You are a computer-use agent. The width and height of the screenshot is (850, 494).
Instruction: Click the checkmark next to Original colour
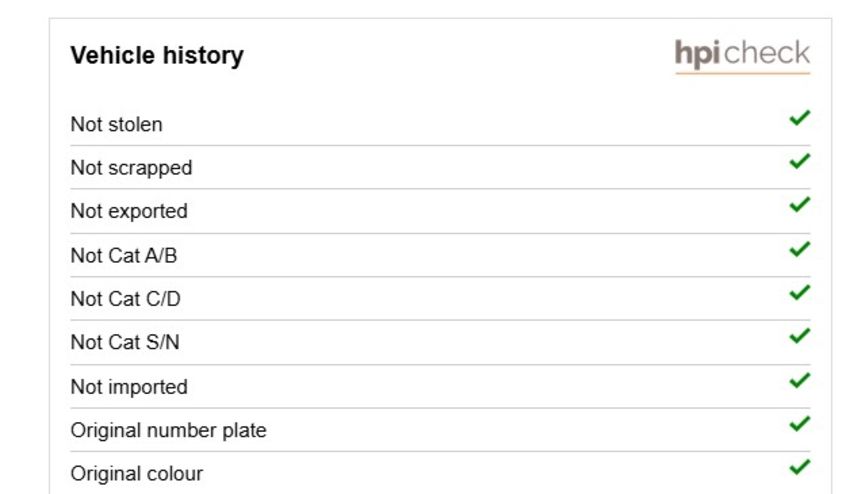pos(800,467)
